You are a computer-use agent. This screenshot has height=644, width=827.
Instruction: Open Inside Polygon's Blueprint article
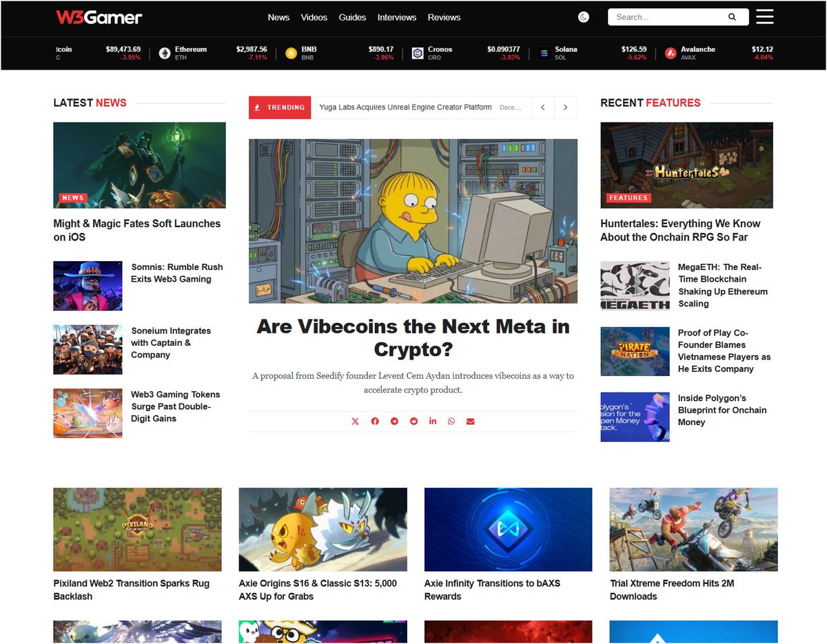pos(722,411)
